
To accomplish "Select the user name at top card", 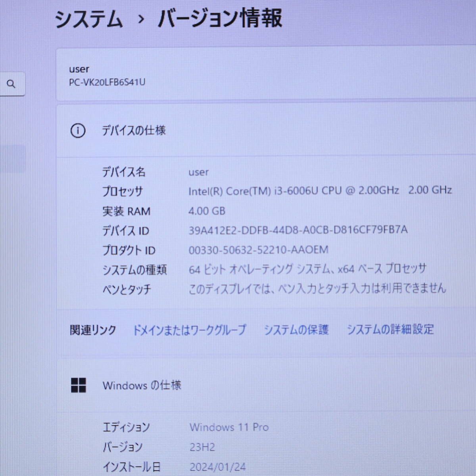I will [79, 69].
